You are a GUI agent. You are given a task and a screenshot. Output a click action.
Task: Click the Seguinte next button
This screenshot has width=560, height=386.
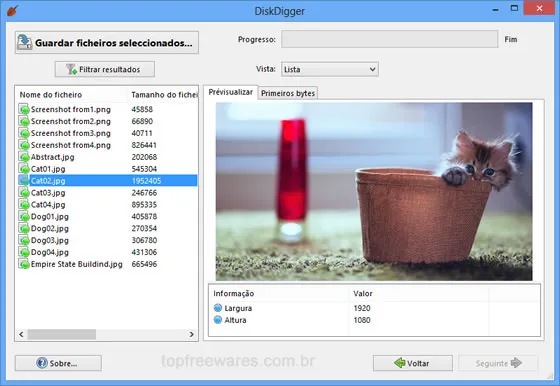point(498,363)
